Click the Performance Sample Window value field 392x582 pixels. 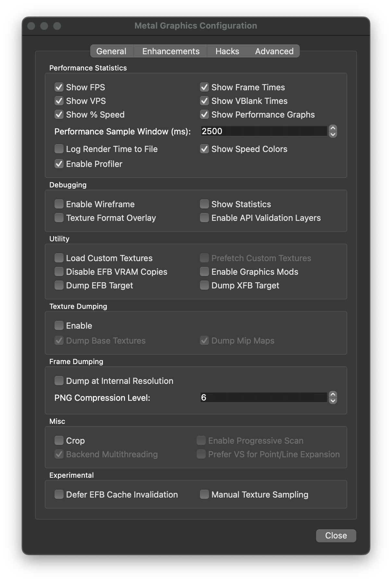tap(263, 131)
